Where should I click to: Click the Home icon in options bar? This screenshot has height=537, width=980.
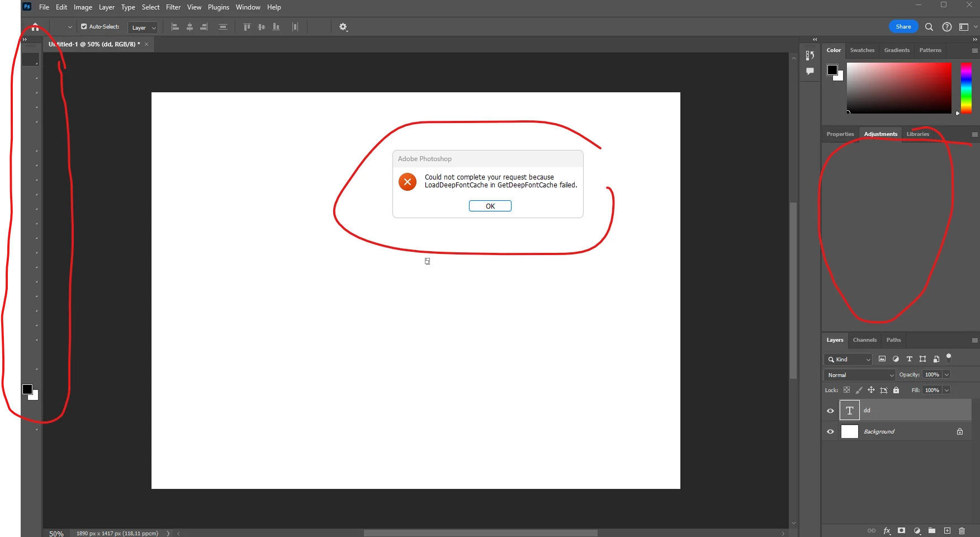pos(35,27)
